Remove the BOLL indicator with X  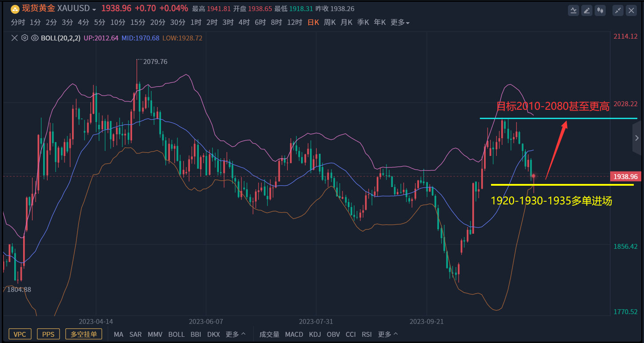pyautogui.click(x=15, y=38)
